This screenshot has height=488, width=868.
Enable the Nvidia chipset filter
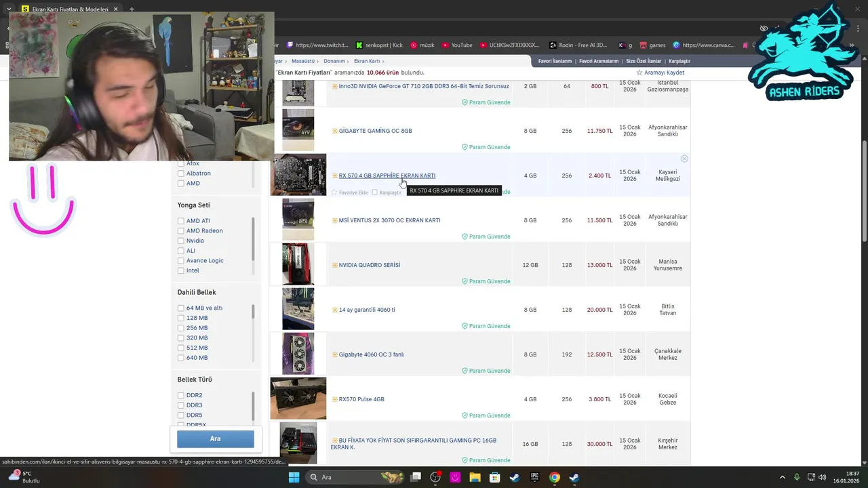pos(181,241)
